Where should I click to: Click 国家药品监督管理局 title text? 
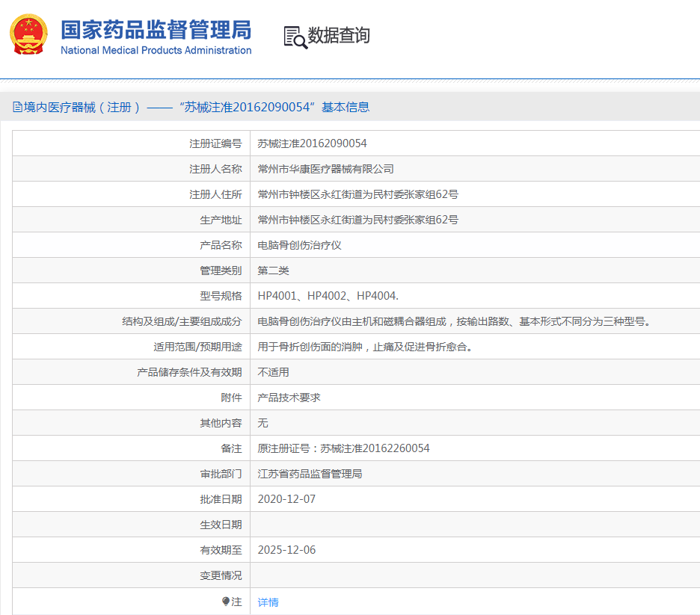click(x=156, y=30)
